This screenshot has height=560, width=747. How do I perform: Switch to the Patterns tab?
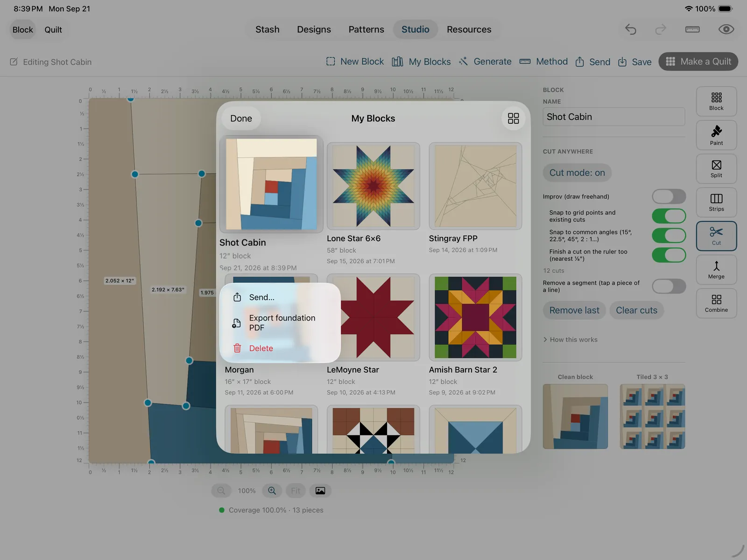point(366,29)
